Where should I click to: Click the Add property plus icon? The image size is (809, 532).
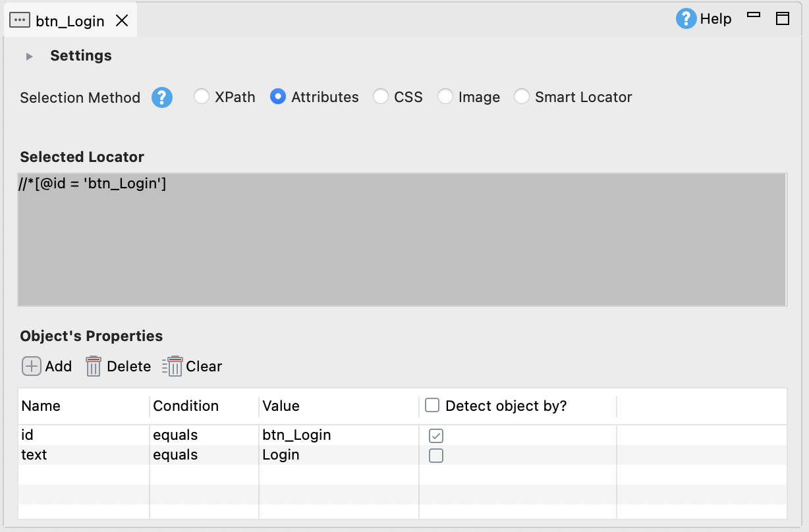(32, 366)
